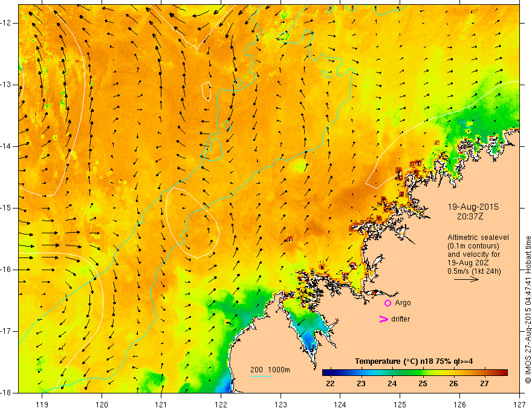Click the 'Temperature (°C) n18 75% ql>=4' title

pyautogui.click(x=414, y=361)
